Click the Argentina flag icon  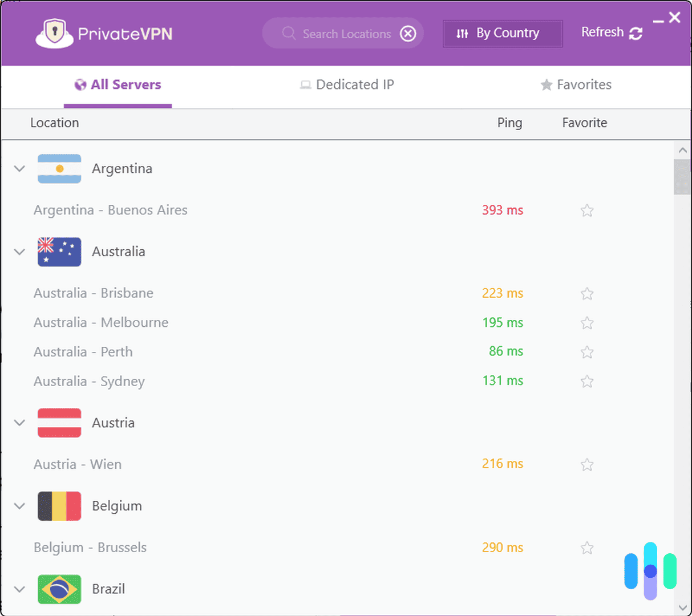tap(59, 168)
